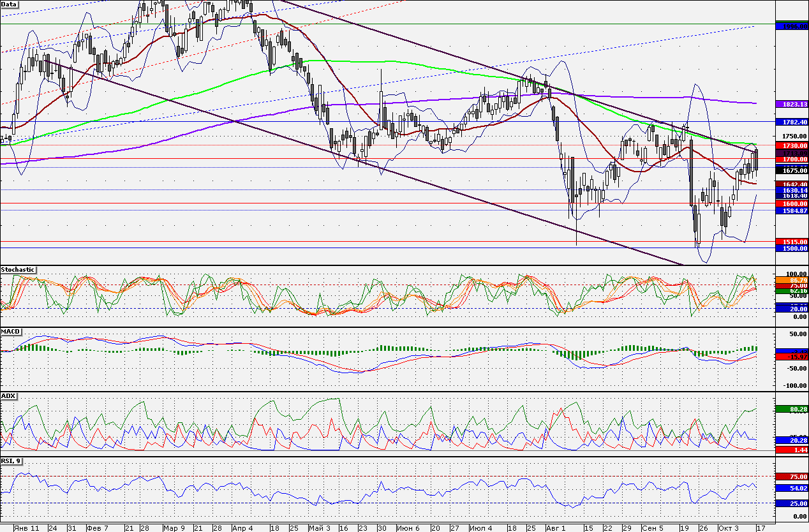This screenshot has height=532, width=809.
Task: Click the Янв 11 date label
Action: click(x=26, y=528)
